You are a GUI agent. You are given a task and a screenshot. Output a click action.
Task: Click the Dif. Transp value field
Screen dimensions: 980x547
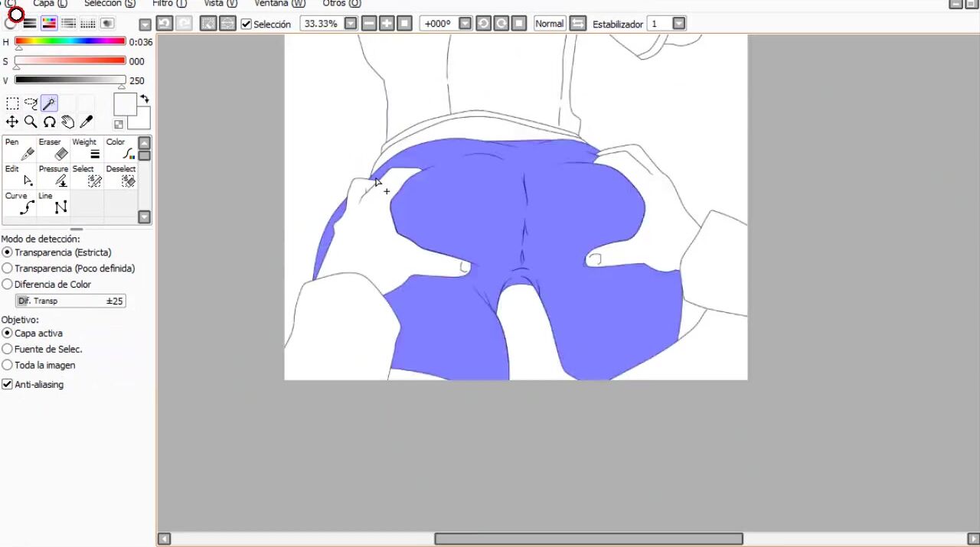tap(70, 301)
